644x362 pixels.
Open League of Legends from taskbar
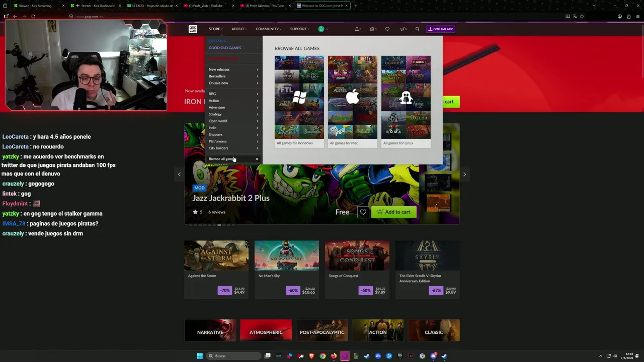(356, 356)
